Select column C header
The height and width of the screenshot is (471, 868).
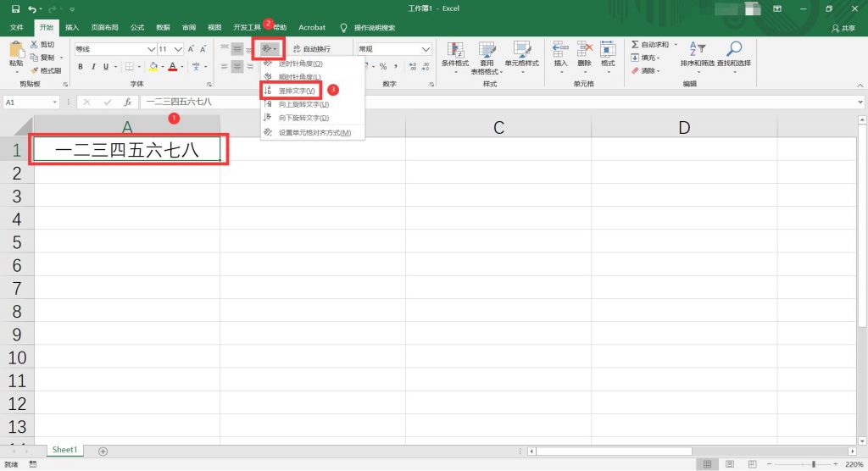click(498, 127)
